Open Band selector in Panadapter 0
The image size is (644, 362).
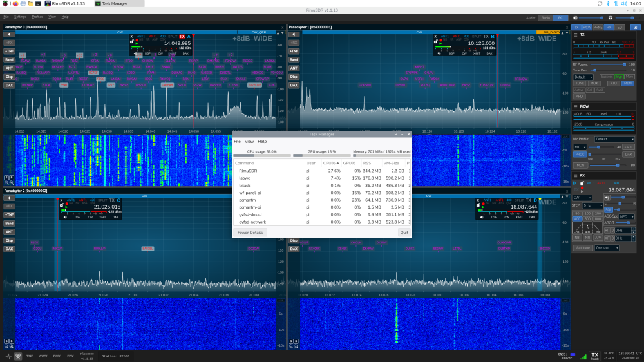(9, 59)
